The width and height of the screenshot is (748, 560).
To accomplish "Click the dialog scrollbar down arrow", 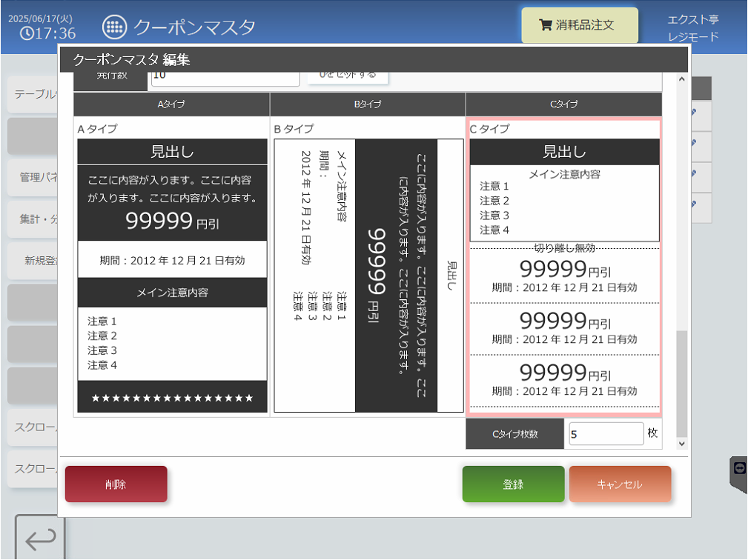I will coord(682,443).
